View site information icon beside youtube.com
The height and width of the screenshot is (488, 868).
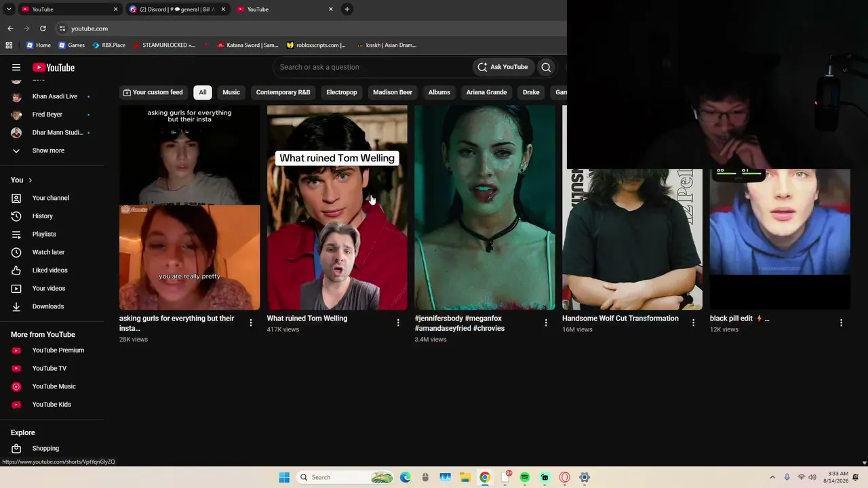[62, 28]
